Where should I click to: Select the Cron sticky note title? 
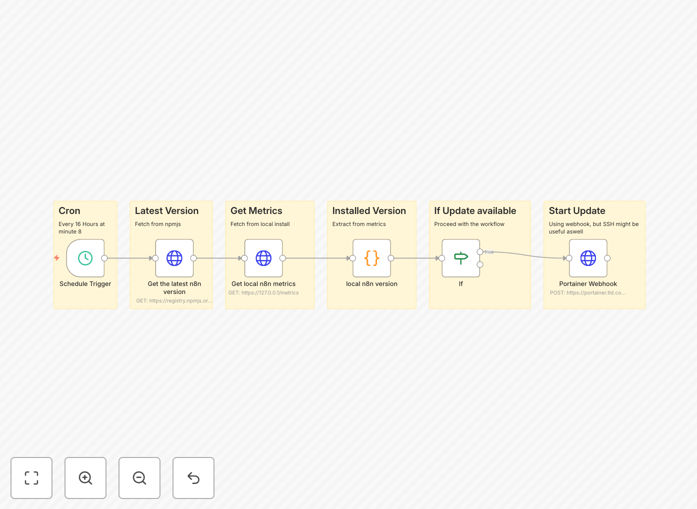pyautogui.click(x=69, y=211)
